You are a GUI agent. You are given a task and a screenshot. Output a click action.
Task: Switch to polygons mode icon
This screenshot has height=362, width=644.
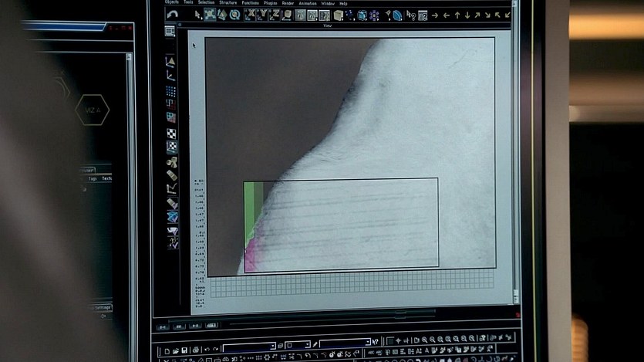(171, 117)
